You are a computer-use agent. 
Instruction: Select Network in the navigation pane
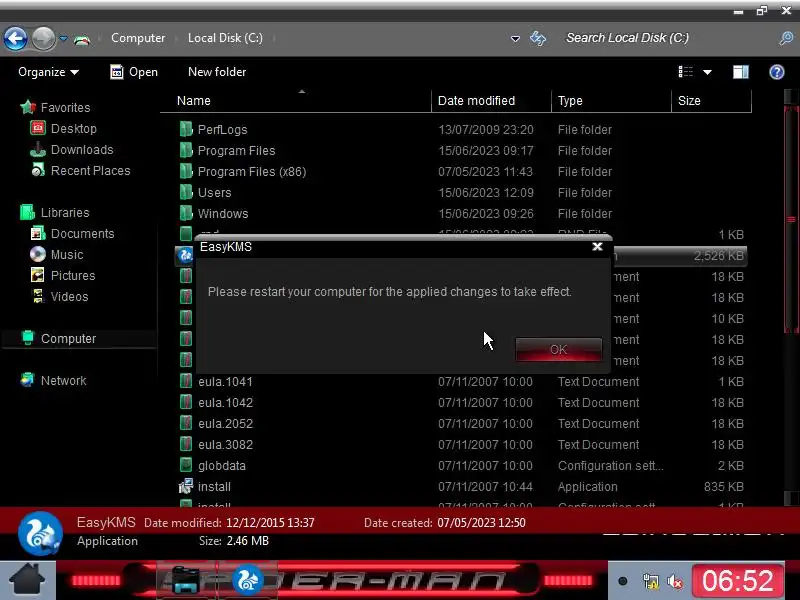63,381
